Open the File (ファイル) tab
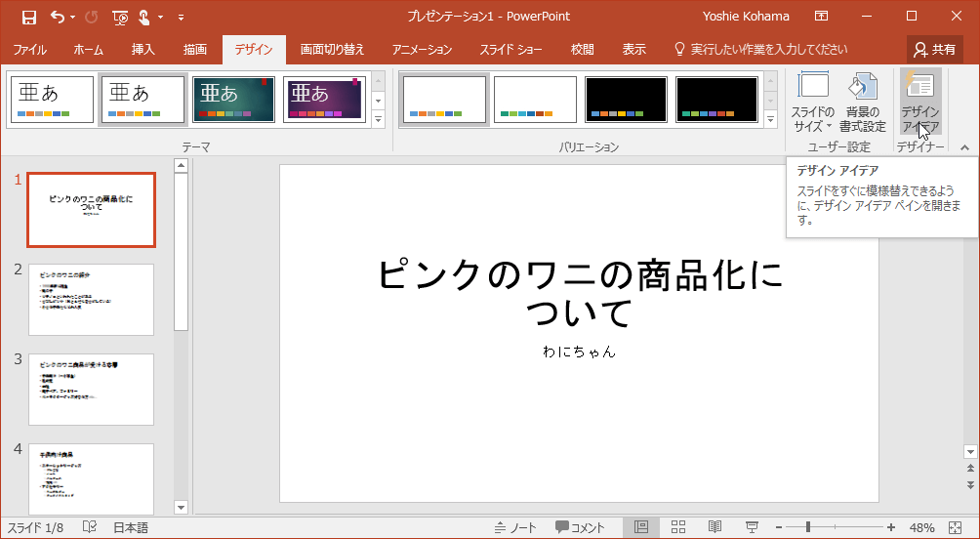This screenshot has height=539, width=980. coord(29,49)
